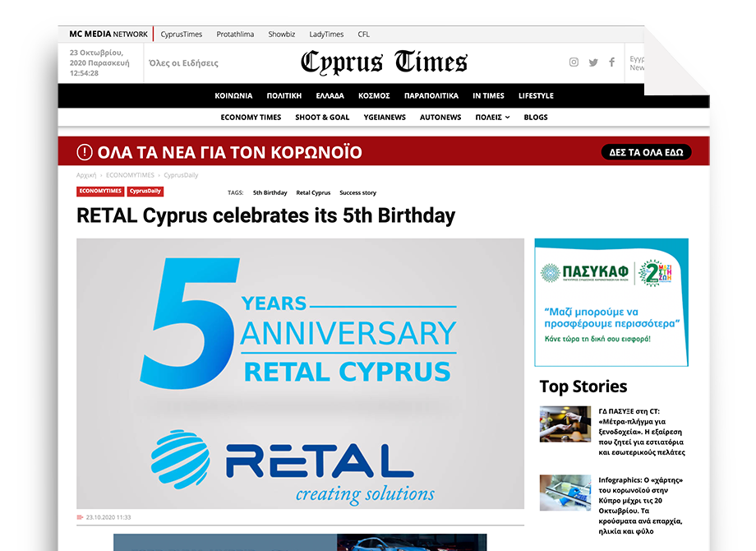The image size is (756, 551).
Task: Click the article title RETAL Cyprus celebrates
Action: click(x=265, y=215)
